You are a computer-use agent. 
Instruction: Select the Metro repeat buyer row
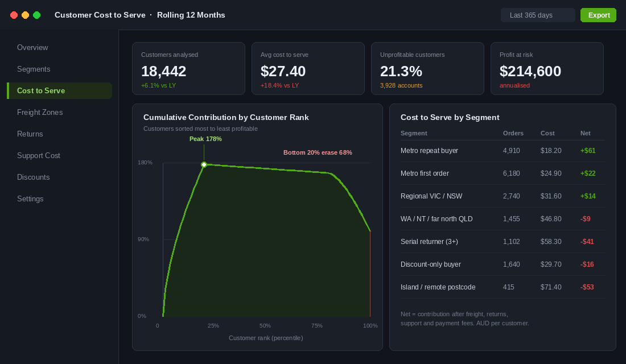[x=503, y=151]
